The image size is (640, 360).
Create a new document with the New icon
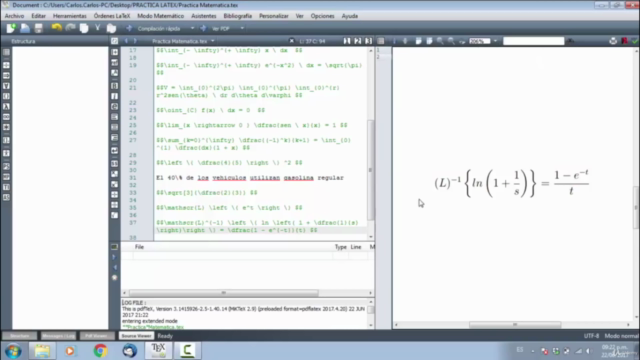click(x=11, y=28)
